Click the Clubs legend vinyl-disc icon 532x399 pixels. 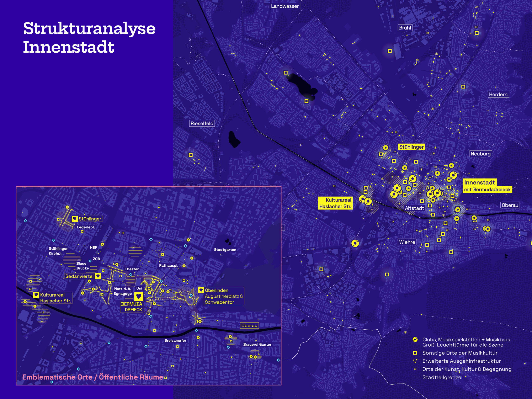coord(415,340)
